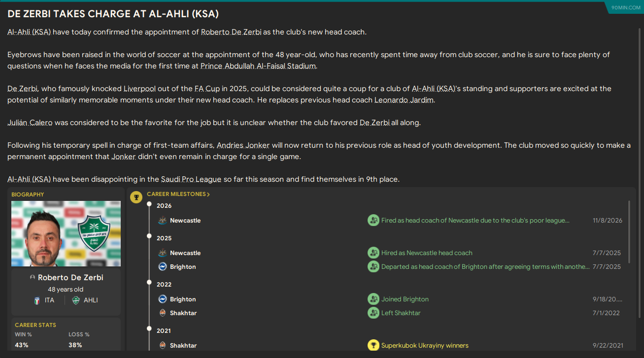This screenshot has height=358, width=644.
Task: Click the gold trophy Career Milestones icon
Action: click(136, 197)
